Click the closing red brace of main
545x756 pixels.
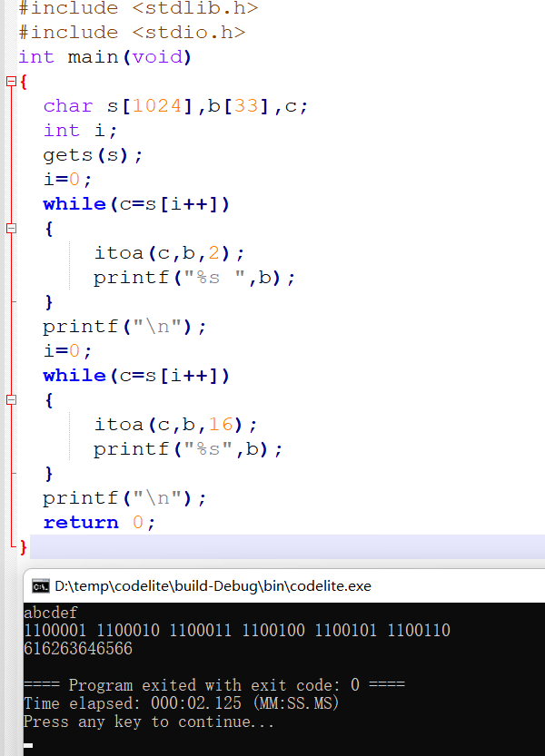(x=23, y=548)
